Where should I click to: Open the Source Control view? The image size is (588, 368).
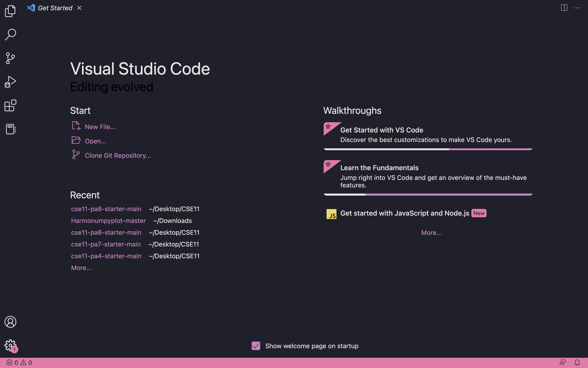point(10,58)
